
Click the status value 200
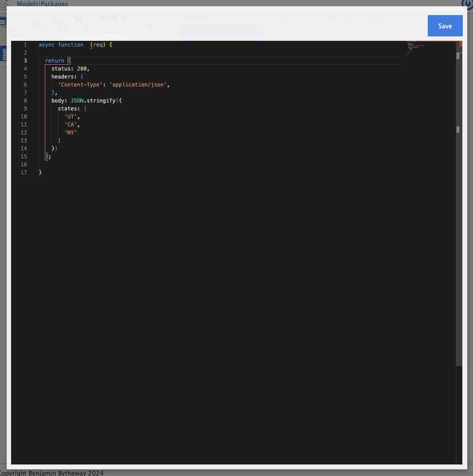[82, 69]
